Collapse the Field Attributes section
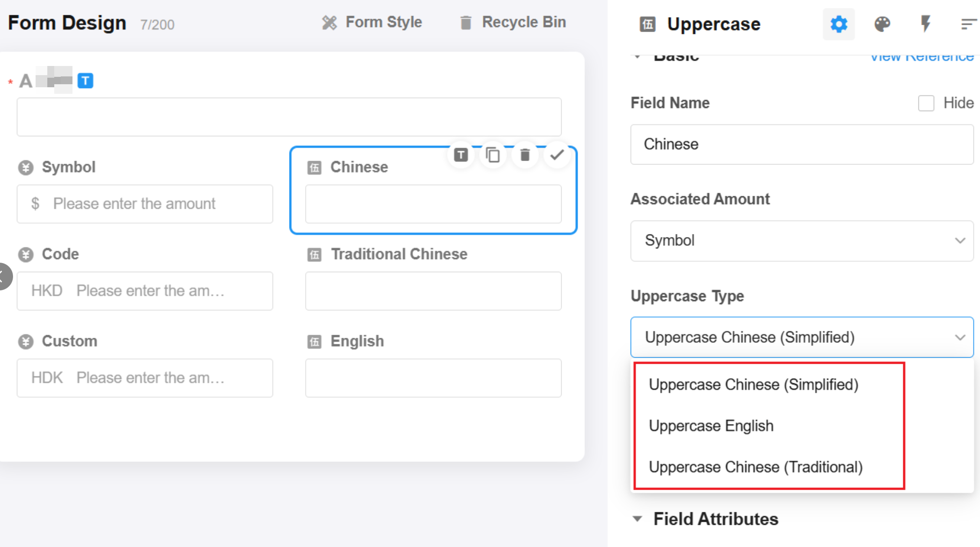Image resolution: width=980 pixels, height=547 pixels. (x=637, y=519)
